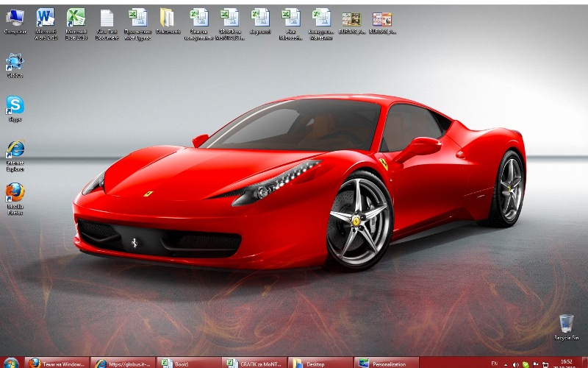This screenshot has height=368, width=588.
Task: Click the taskbar clock showing 16:52
Action: pos(566,363)
